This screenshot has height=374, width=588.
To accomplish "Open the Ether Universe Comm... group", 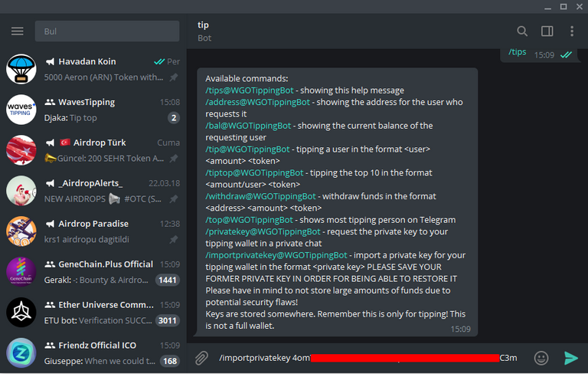I will click(93, 313).
